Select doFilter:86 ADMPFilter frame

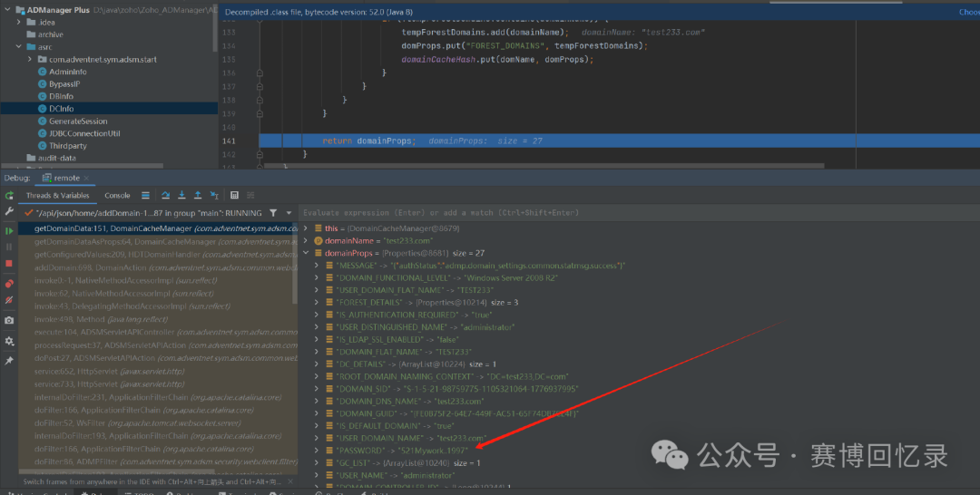[x=158, y=462]
